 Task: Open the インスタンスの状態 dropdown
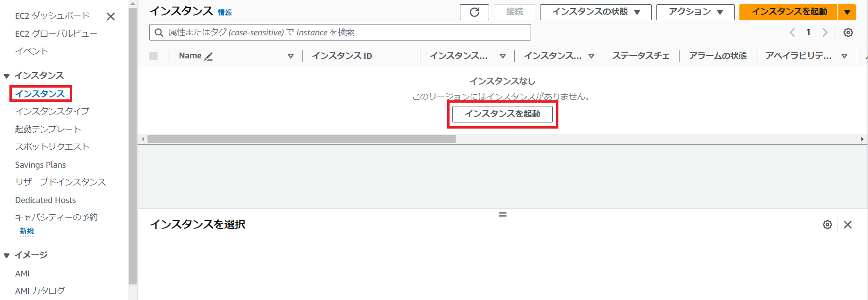pos(595,12)
